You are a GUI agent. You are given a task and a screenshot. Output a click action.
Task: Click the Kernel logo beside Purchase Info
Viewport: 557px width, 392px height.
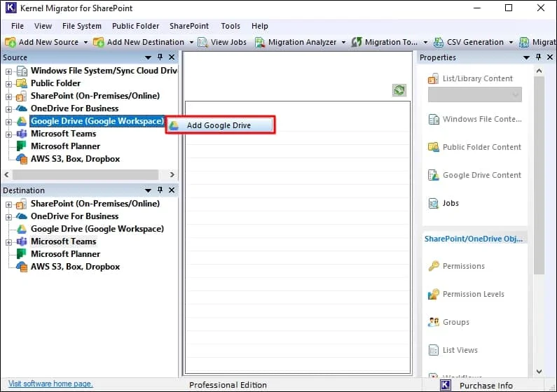pyautogui.click(x=446, y=385)
